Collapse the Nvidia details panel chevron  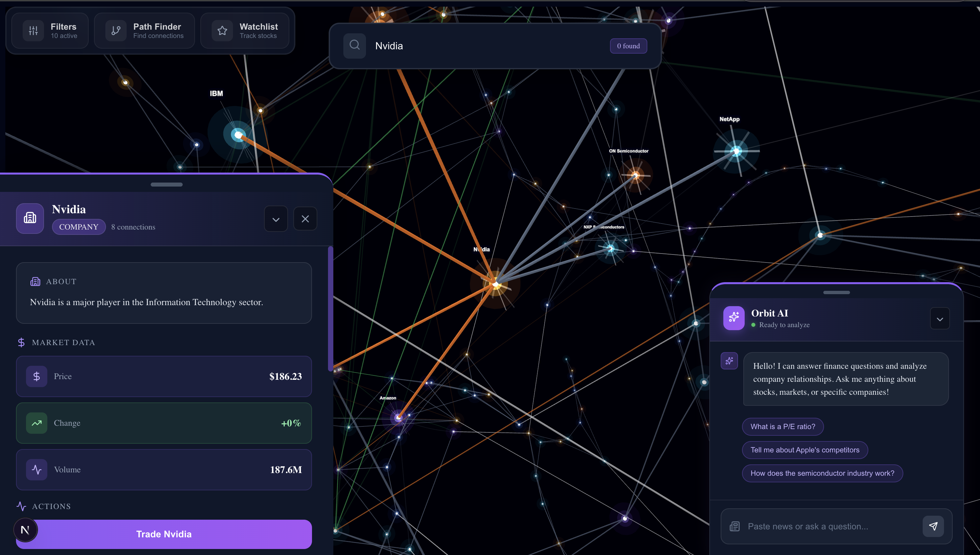coord(276,219)
